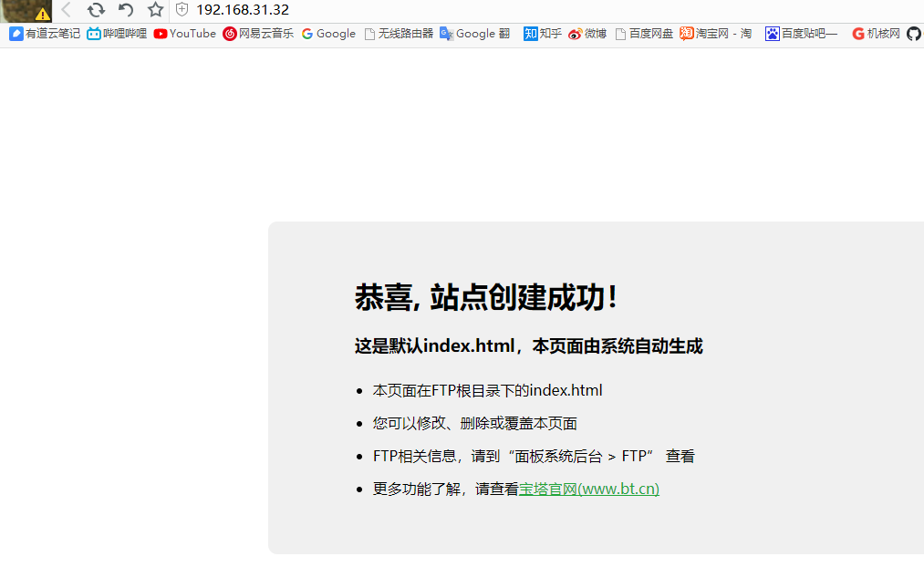
Task: Open the 哔哩哔哩 bookmark
Action: [x=118, y=34]
